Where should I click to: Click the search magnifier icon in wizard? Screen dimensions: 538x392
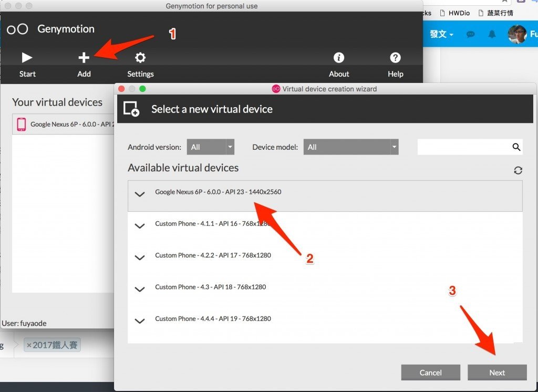516,147
